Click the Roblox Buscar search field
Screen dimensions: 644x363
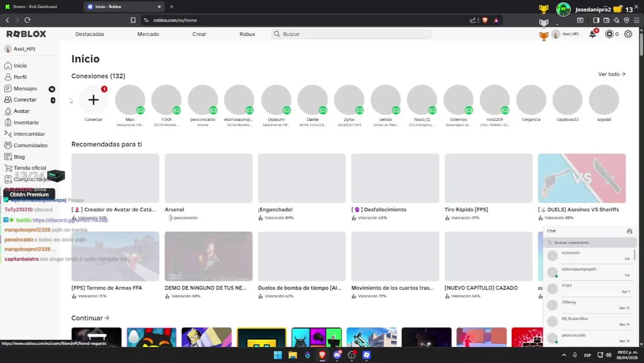351,34
